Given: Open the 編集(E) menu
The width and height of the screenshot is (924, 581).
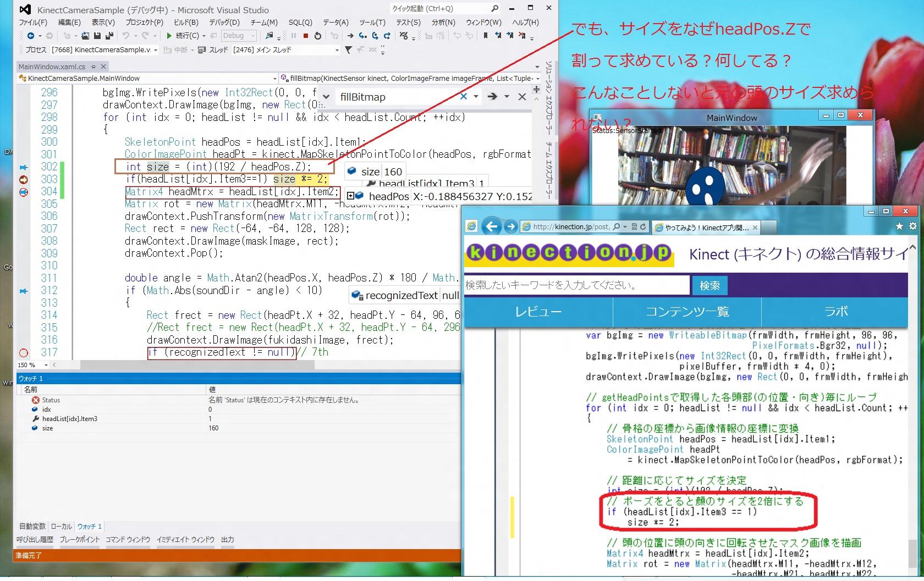Looking at the screenshot, I should (69, 23).
